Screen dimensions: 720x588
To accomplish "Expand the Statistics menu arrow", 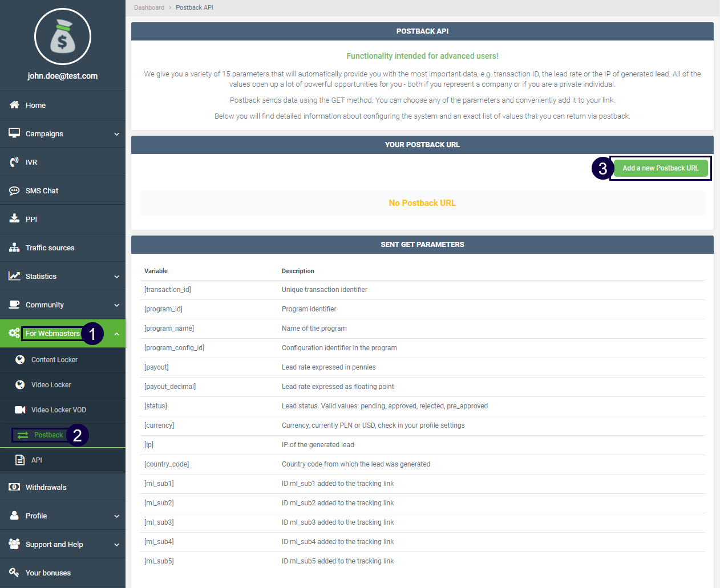I will [x=116, y=277].
